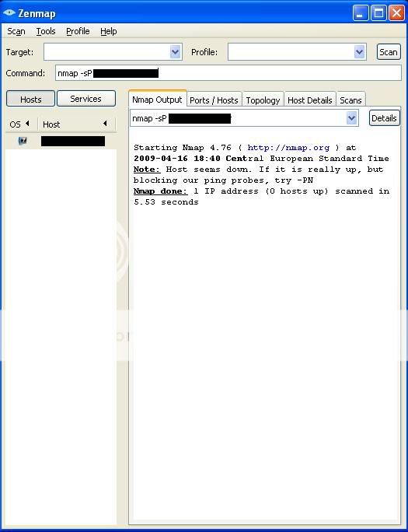Open the http://nmap.org link
This screenshot has width=408, height=532.
click(x=288, y=148)
